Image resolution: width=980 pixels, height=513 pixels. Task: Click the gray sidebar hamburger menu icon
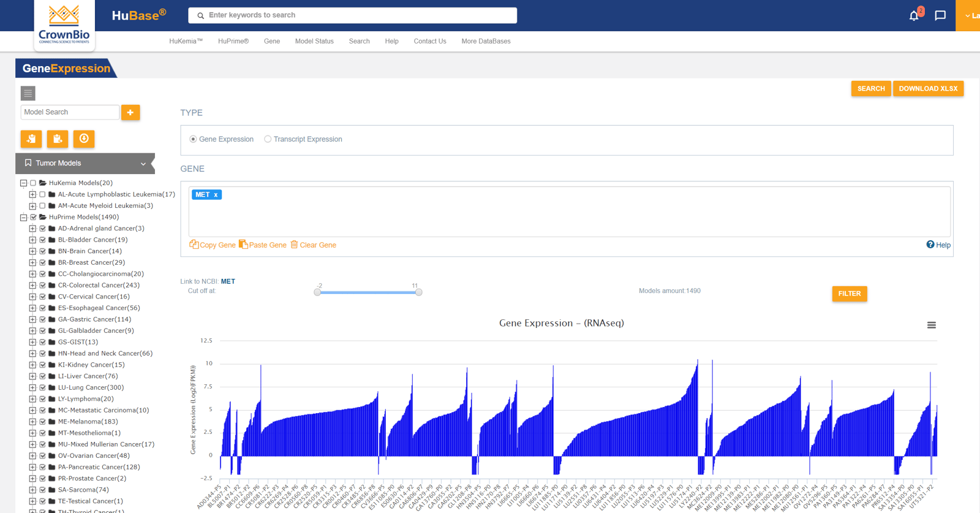pos(28,93)
